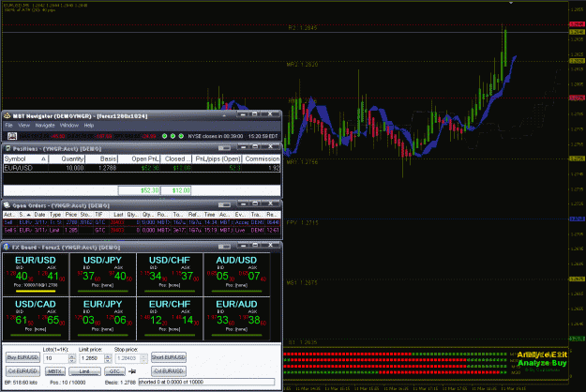Select the USD/CAD tile on the FX Board
The width and height of the screenshot is (586, 392).
pyautogui.click(x=36, y=319)
